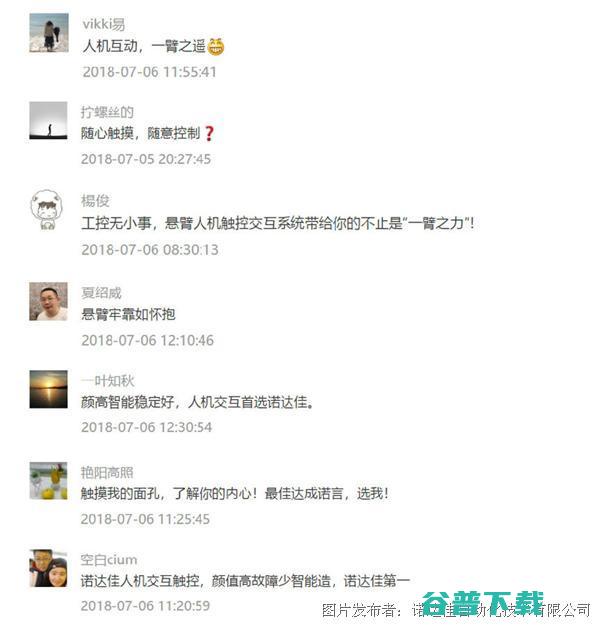The width and height of the screenshot is (600, 625).
Task: Open 空白cium's profile photo
Action: pyautogui.click(x=49, y=568)
